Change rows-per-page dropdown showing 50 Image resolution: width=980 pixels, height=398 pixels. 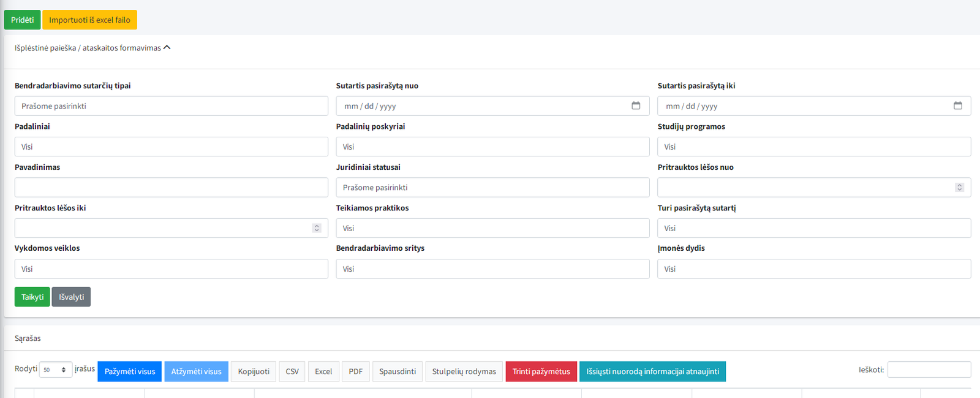pos(55,370)
